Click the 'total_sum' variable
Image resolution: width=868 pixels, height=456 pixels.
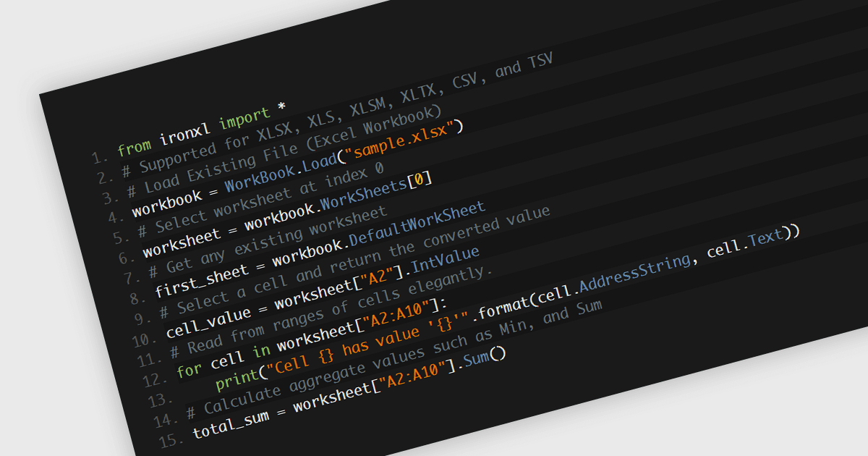(x=232, y=424)
